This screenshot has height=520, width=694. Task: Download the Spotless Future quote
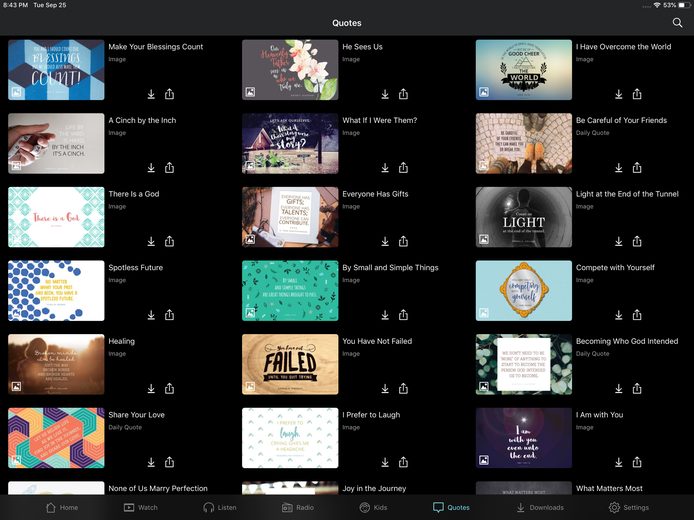[151, 315]
